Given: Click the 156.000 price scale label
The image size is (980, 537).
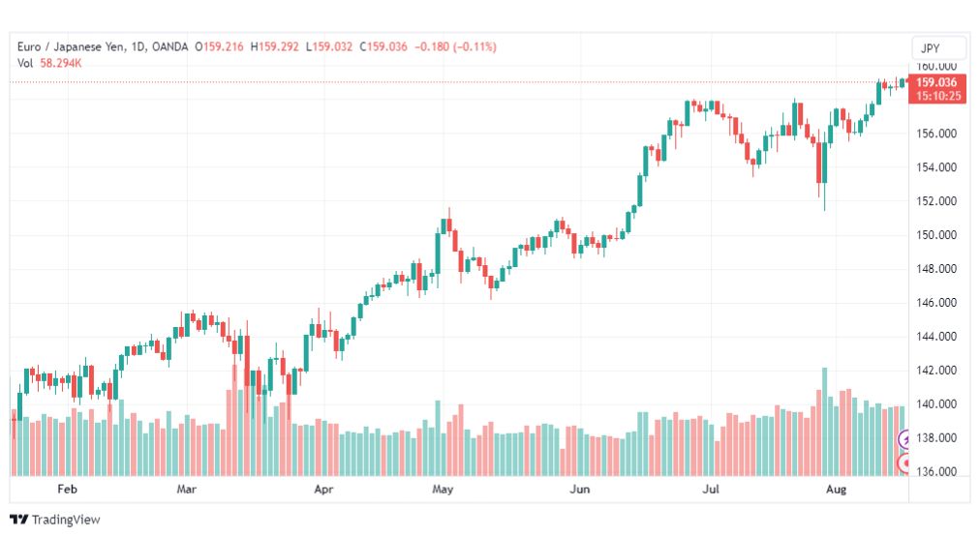Looking at the screenshot, I should (x=936, y=134).
